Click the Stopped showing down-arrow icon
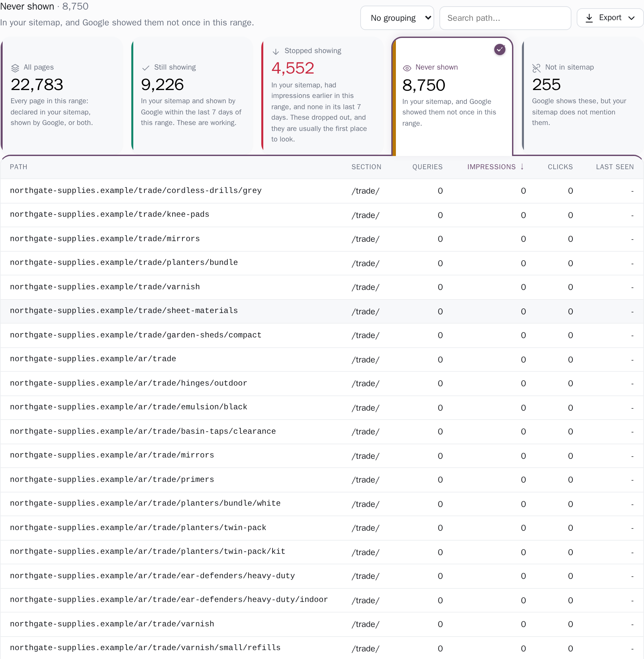The height and width of the screenshot is (659, 644). click(276, 51)
